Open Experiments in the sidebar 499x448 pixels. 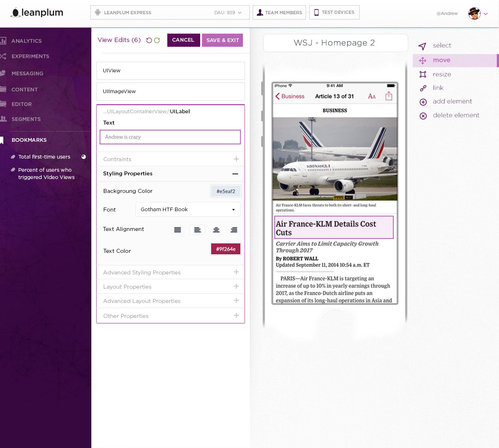point(30,56)
